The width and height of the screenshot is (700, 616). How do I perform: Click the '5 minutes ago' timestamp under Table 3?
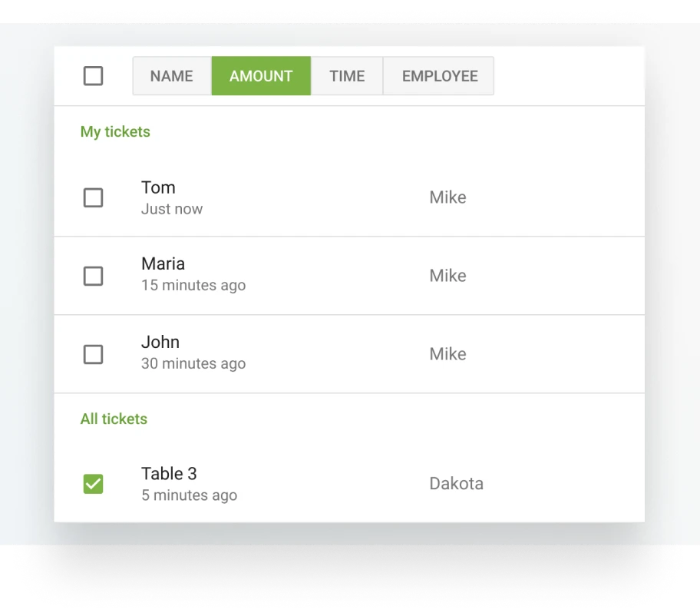(189, 495)
